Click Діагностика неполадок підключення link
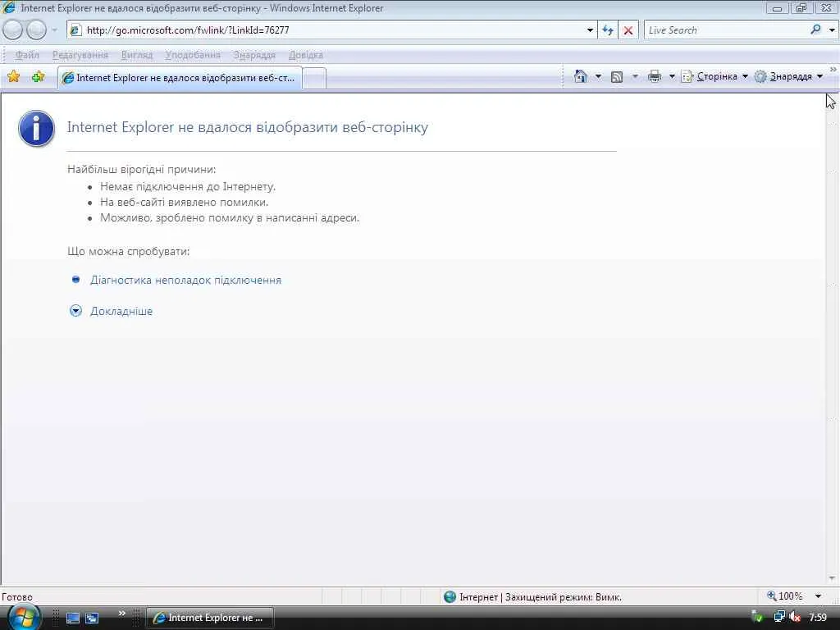The width and height of the screenshot is (840, 630). 185,281
